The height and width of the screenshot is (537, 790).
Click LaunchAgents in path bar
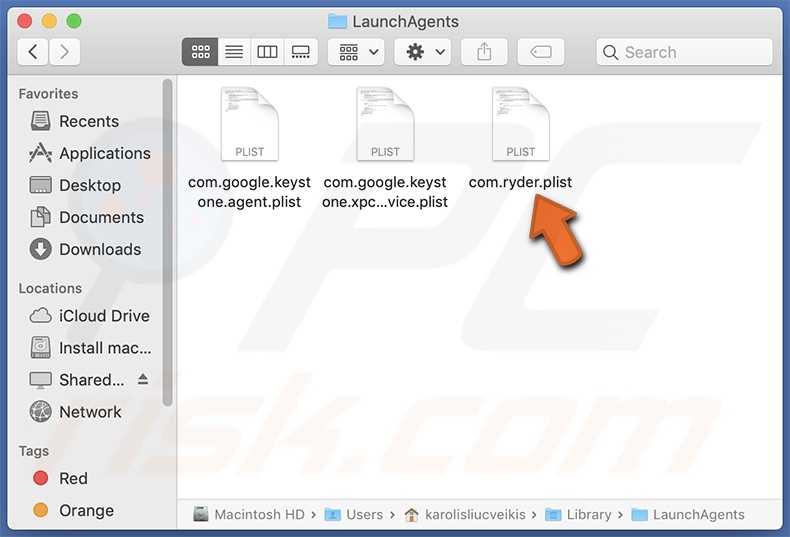688,514
